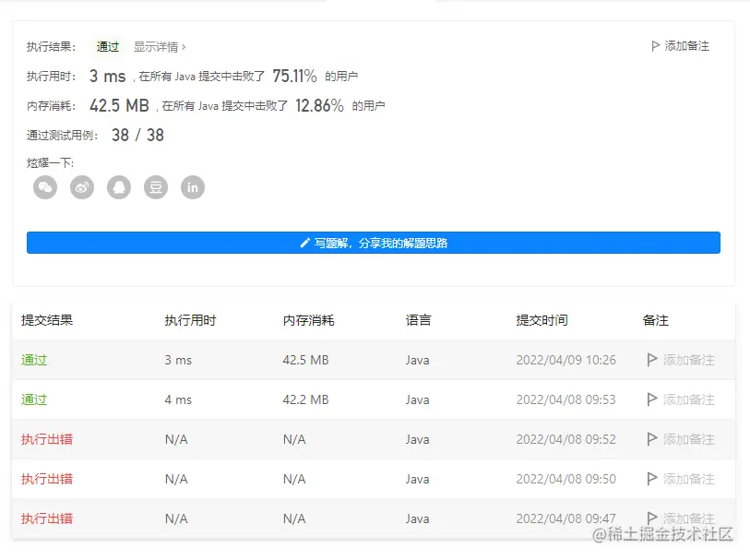The width and height of the screenshot is (750, 560).
Task: Select the 提交结果 column header
Action: pyautogui.click(x=47, y=320)
